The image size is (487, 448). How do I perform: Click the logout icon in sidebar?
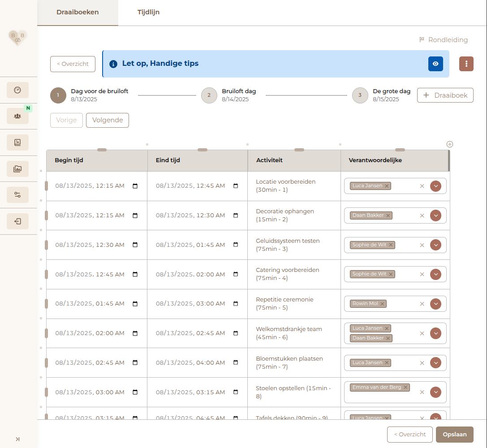(18, 221)
